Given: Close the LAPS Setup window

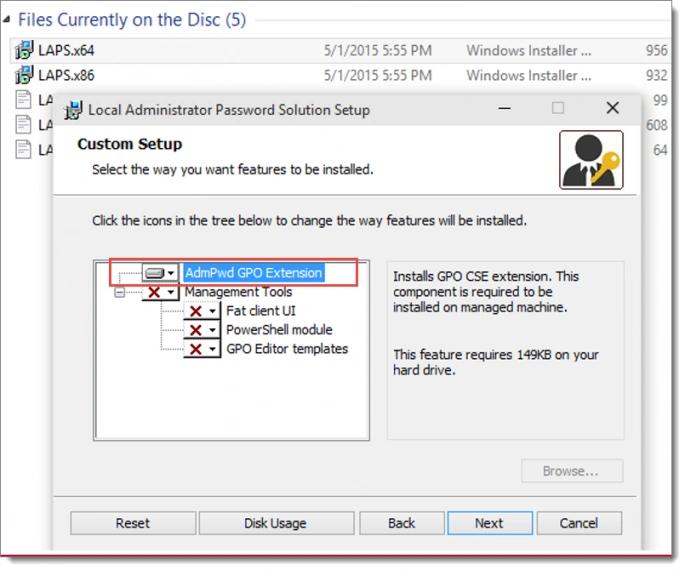Looking at the screenshot, I should pos(613,108).
